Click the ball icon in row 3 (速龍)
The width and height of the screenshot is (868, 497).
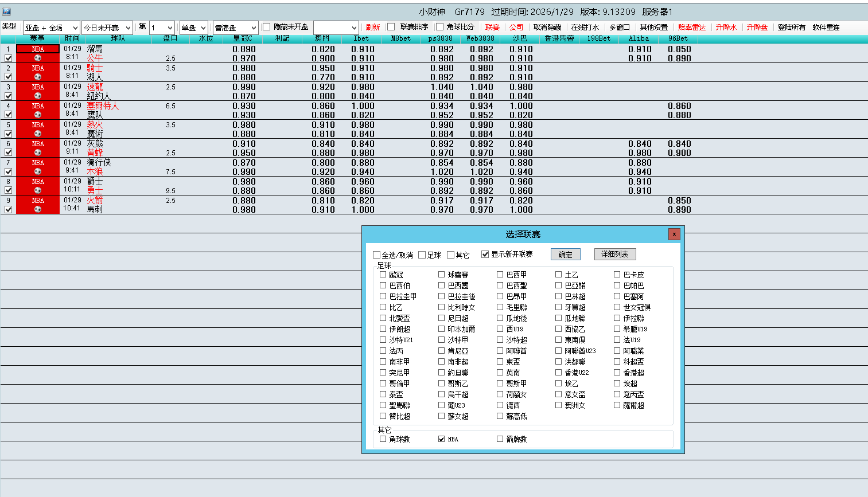[38, 96]
